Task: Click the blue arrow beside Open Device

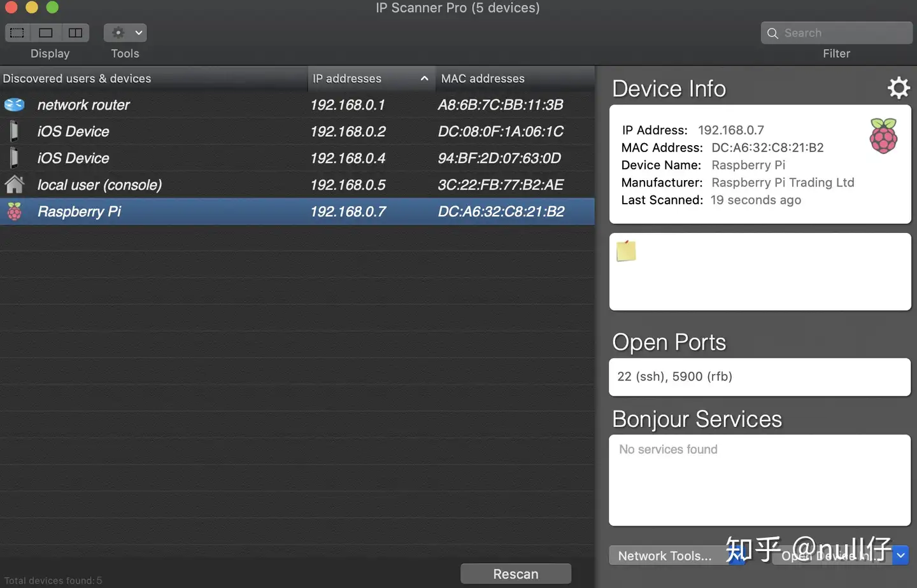Action: 900,556
